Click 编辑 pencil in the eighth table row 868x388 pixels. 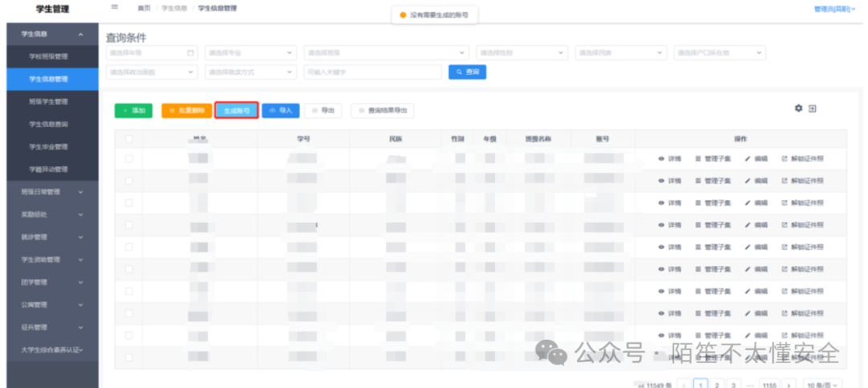click(x=756, y=314)
